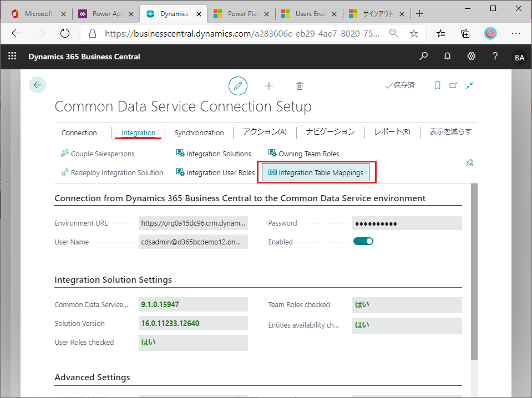Click browser back arrow
Image resolution: width=532 pixels, height=398 pixels.
click(16, 33)
